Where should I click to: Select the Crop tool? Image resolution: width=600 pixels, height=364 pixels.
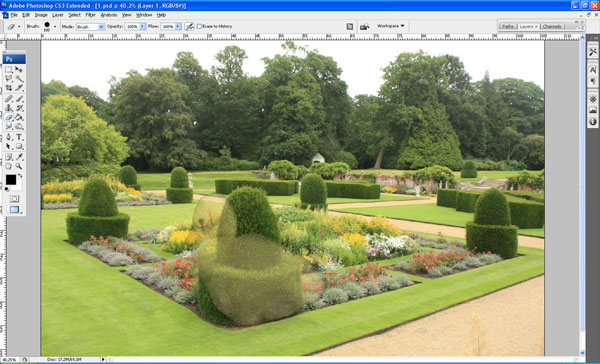[8, 88]
